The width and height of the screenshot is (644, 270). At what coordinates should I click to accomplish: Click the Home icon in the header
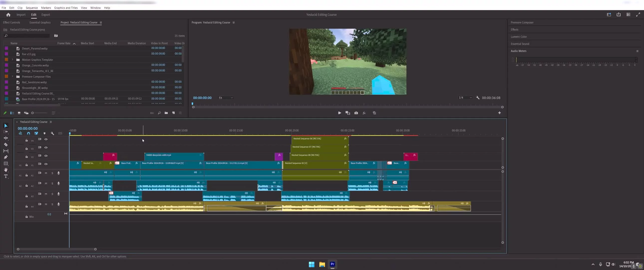point(8,14)
